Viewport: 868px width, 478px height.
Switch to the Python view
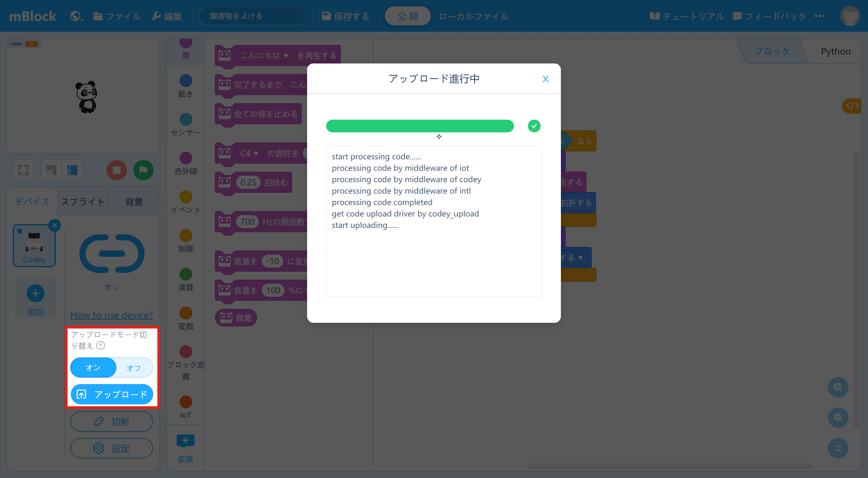836,51
